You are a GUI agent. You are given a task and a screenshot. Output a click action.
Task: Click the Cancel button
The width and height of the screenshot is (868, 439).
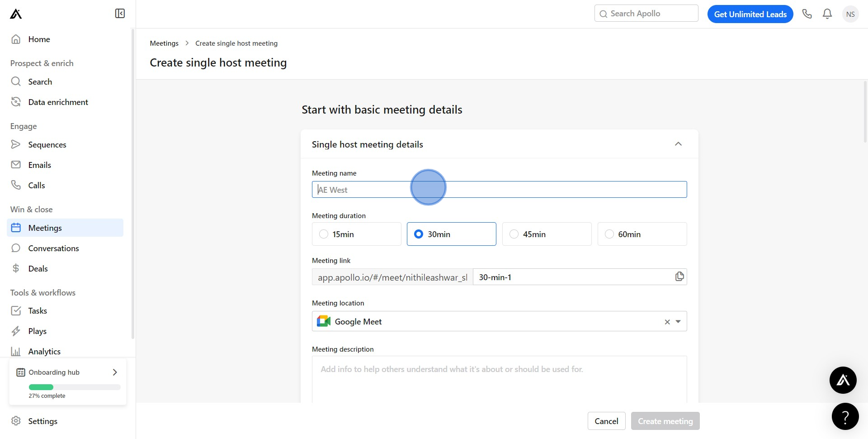(x=606, y=421)
